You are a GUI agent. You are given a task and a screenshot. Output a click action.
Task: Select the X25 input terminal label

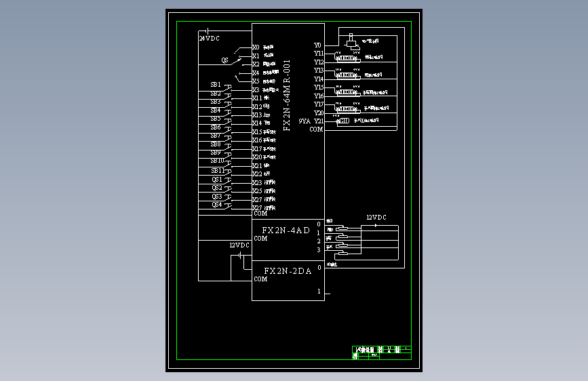pos(257,191)
